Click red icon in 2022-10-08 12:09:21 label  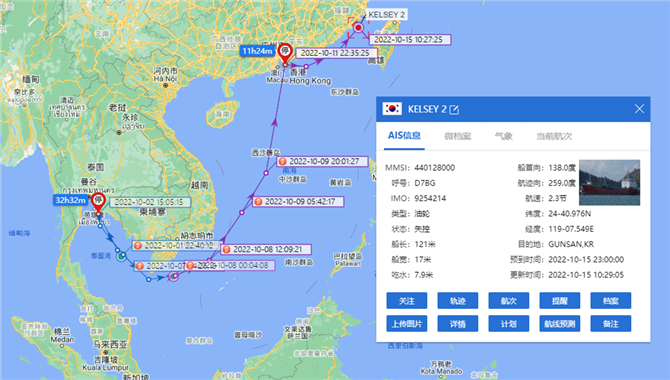click(226, 250)
